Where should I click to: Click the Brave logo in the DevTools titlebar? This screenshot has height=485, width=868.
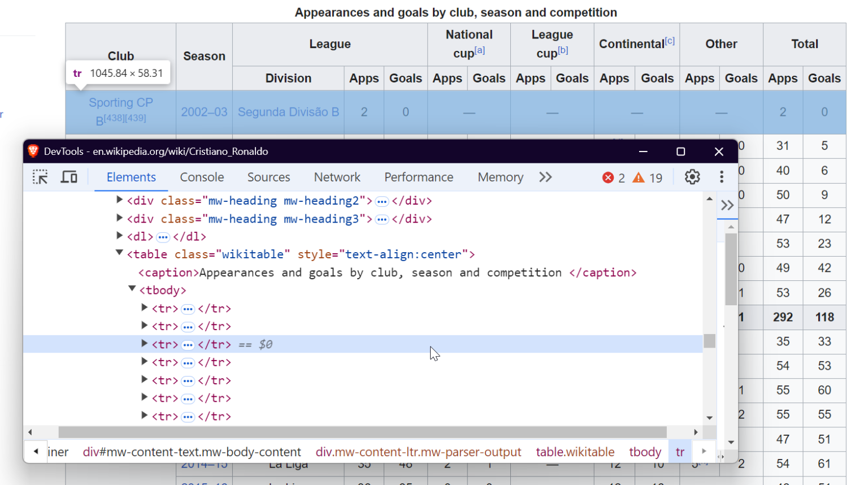34,151
